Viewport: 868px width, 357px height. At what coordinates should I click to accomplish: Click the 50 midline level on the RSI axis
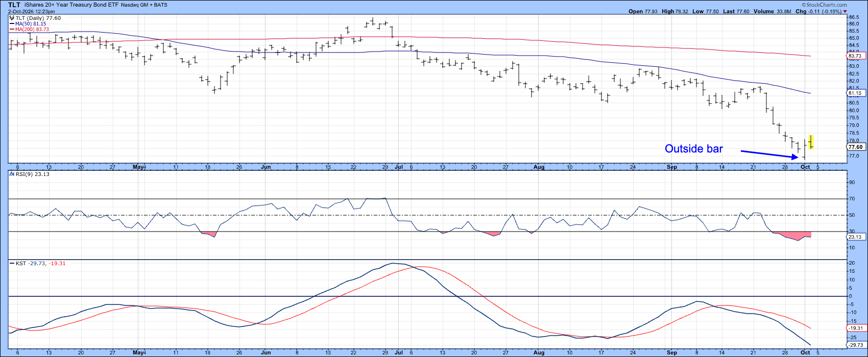tap(852, 215)
